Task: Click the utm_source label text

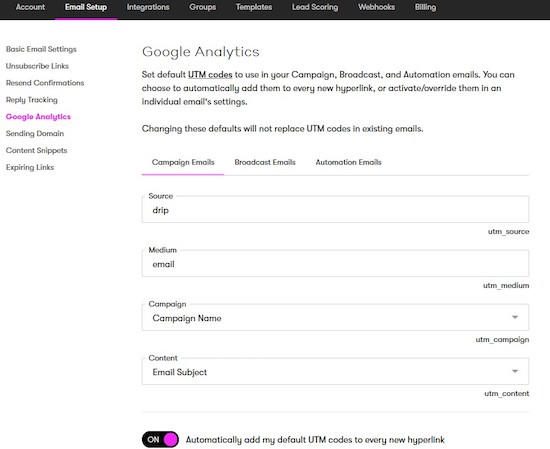Action: [508, 232]
